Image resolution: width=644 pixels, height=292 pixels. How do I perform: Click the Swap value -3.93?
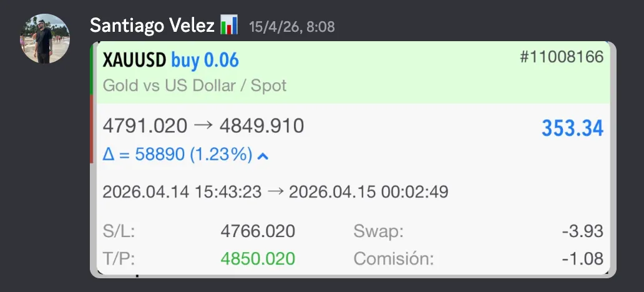pos(583,231)
